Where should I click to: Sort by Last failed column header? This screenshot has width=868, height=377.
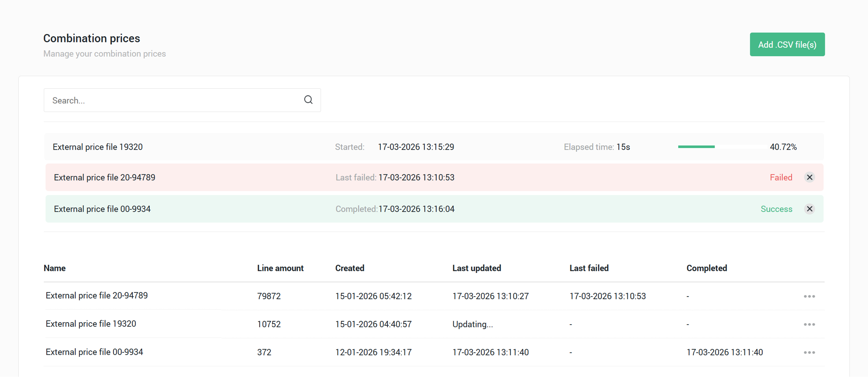tap(589, 268)
